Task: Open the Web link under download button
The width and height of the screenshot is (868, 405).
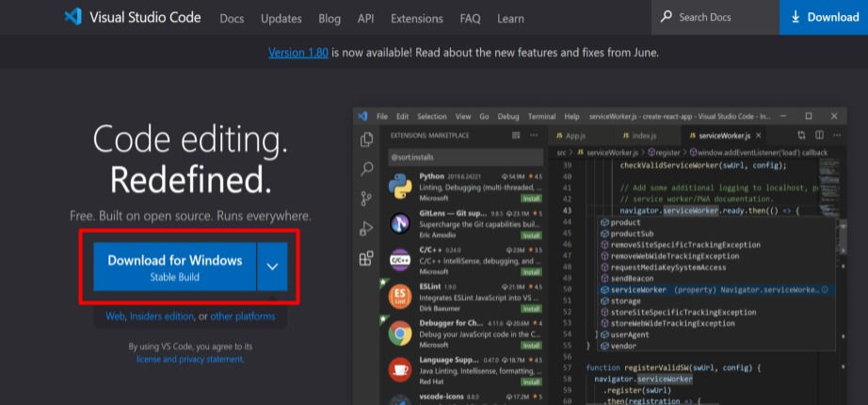Action: [x=115, y=316]
